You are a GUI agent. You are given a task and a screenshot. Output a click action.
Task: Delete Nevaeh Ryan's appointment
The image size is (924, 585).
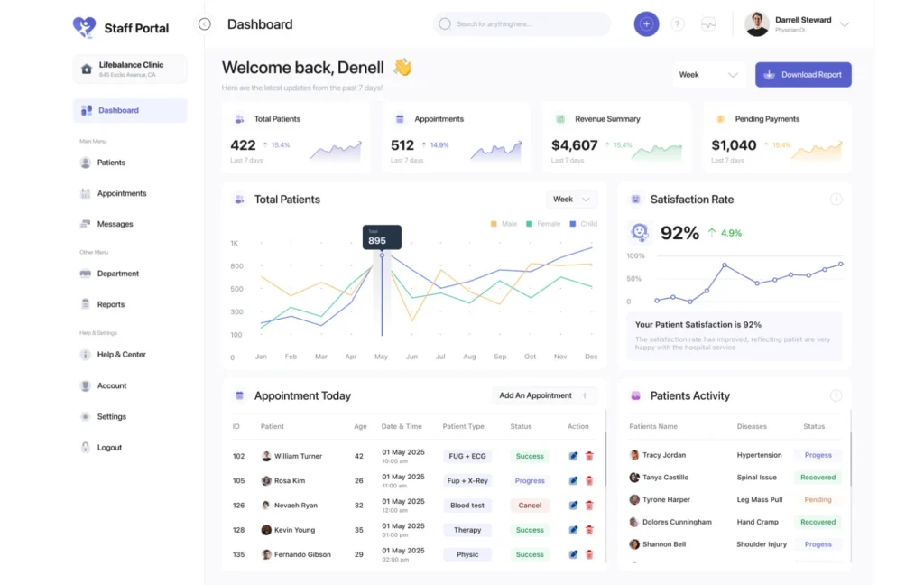[x=589, y=506]
